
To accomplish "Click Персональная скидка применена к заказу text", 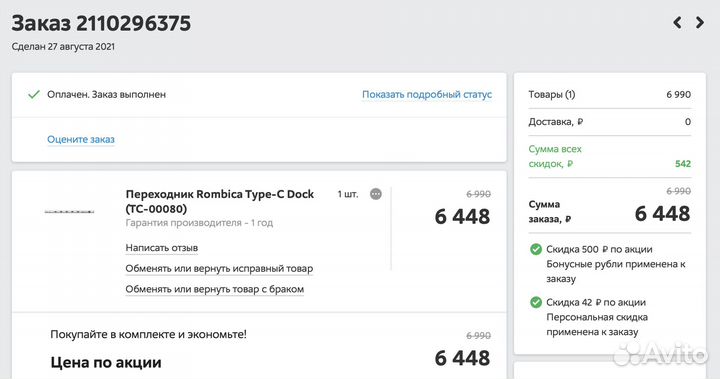I will 597,324.
